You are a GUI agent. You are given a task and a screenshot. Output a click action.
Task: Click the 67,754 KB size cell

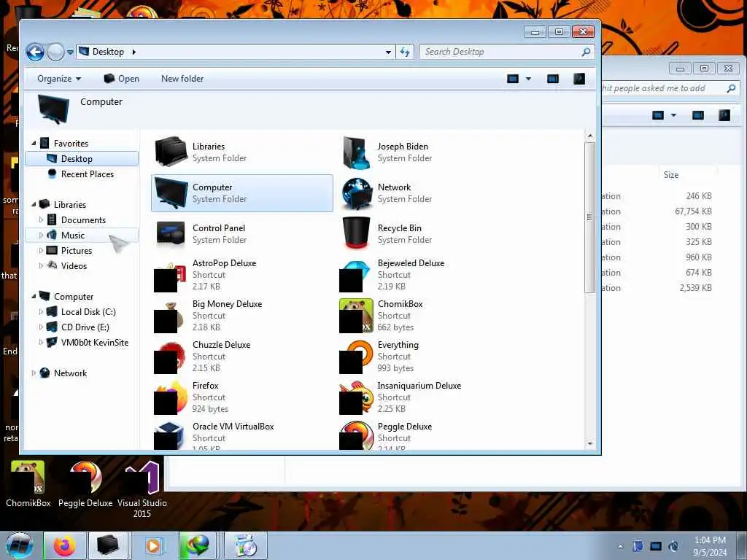pyautogui.click(x=693, y=211)
